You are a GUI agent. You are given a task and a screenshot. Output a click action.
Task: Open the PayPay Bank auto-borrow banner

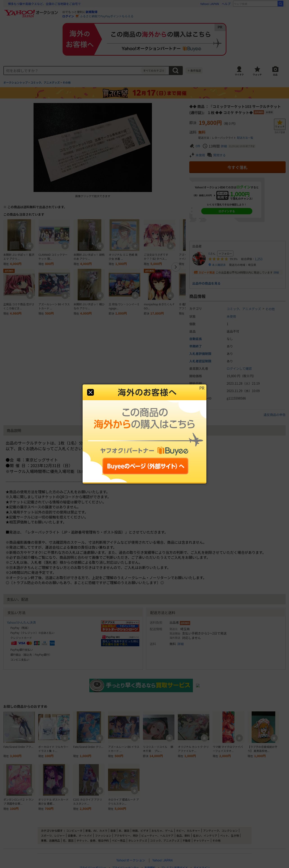[120, 641]
